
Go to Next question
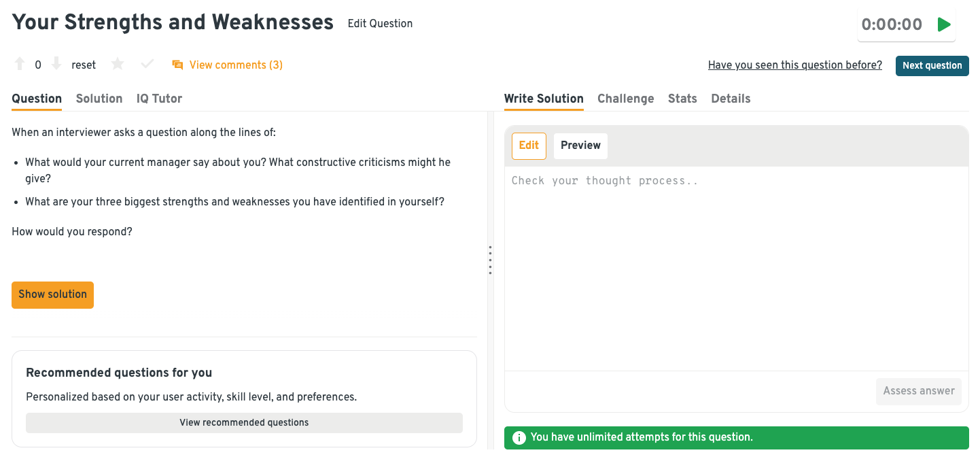tap(932, 66)
